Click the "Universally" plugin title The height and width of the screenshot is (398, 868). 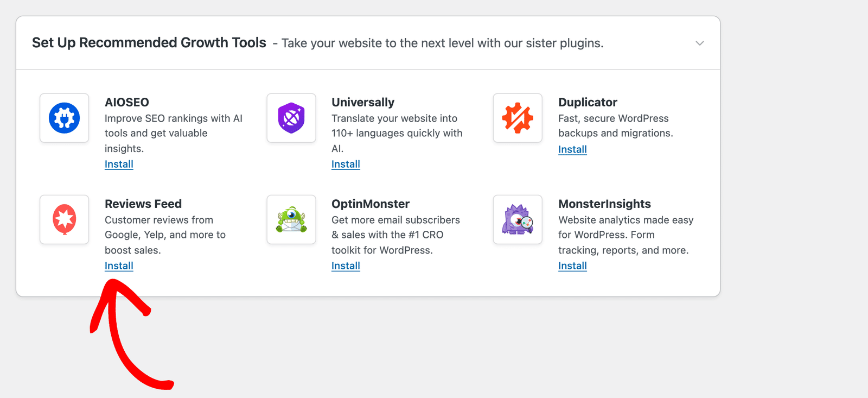(363, 102)
